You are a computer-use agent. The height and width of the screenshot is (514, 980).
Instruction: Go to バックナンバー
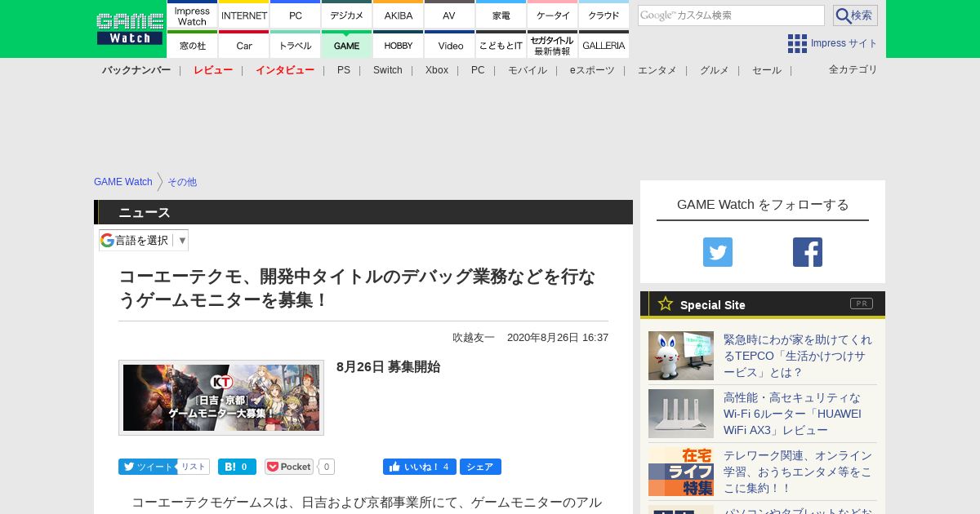click(x=136, y=70)
